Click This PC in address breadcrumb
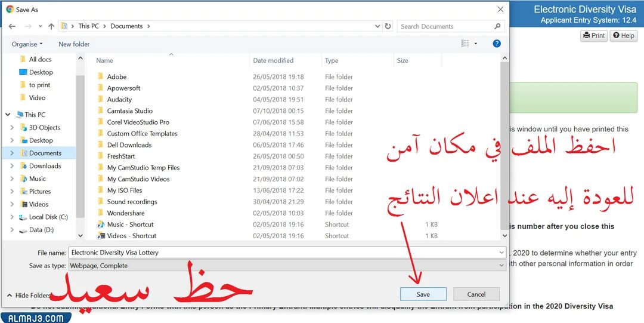This screenshot has height=323, width=644. tap(88, 26)
